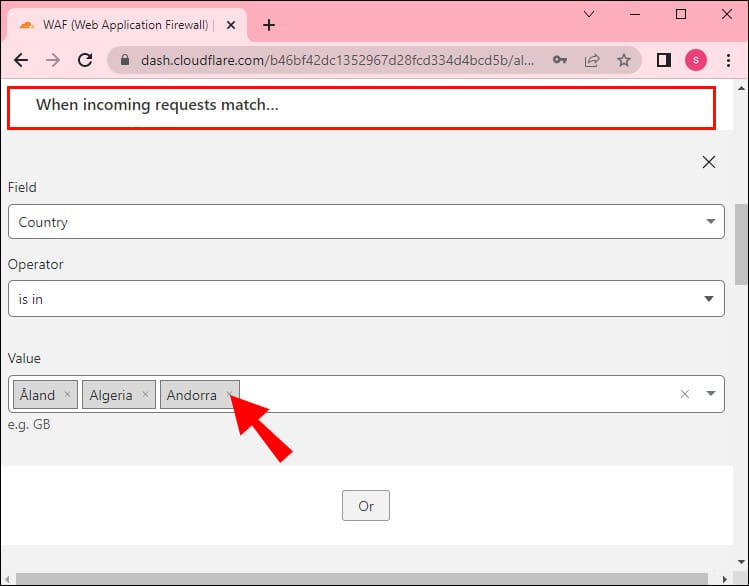Click inside the Value input field
The image size is (749, 586).
coord(450,394)
